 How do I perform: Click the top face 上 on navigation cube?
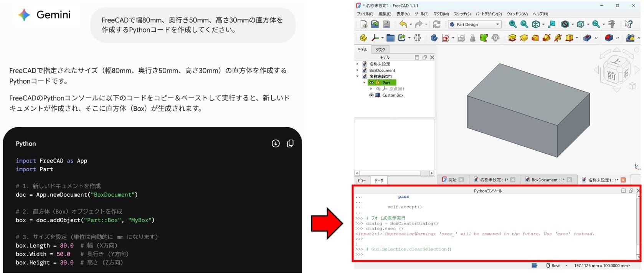point(616,61)
